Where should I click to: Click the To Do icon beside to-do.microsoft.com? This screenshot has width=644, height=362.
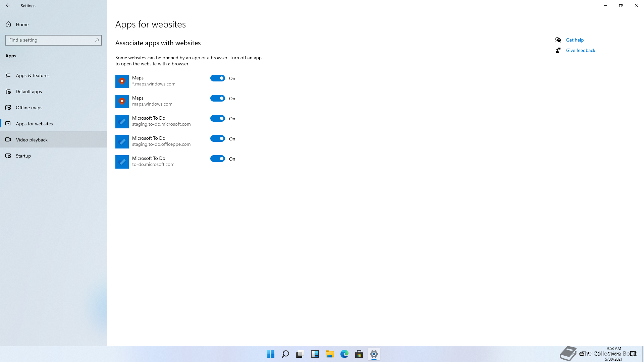click(x=122, y=162)
